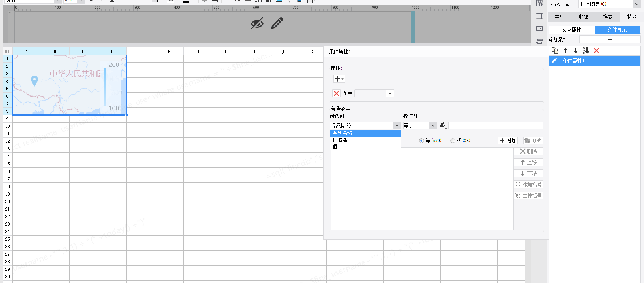Click the map legend range slider
Image resolution: width=644 pixels, height=283 pixels.
(105, 87)
